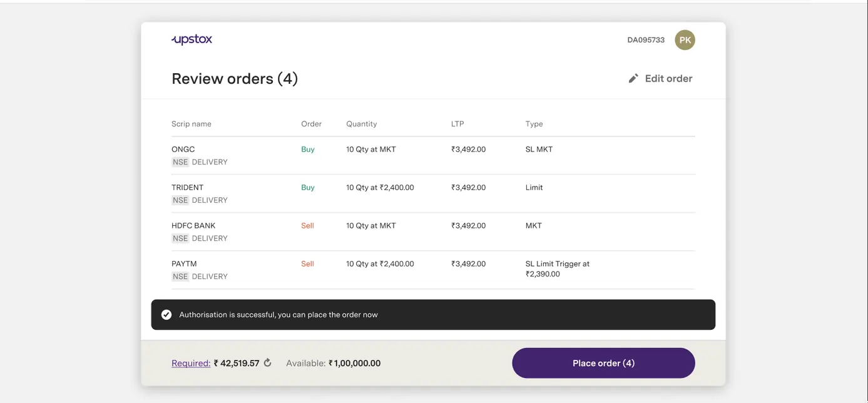Open the PK profile avatar
Image resolution: width=868 pixels, height=403 pixels.
685,40
